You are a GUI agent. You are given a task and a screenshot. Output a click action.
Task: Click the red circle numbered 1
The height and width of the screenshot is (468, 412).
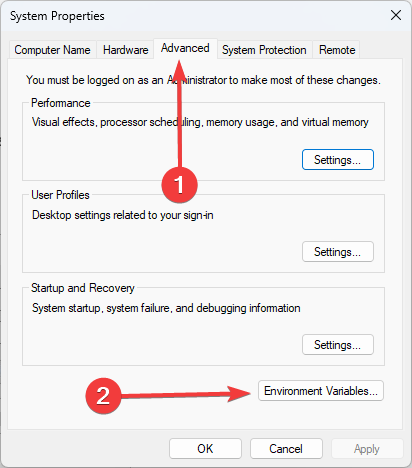[x=179, y=185]
